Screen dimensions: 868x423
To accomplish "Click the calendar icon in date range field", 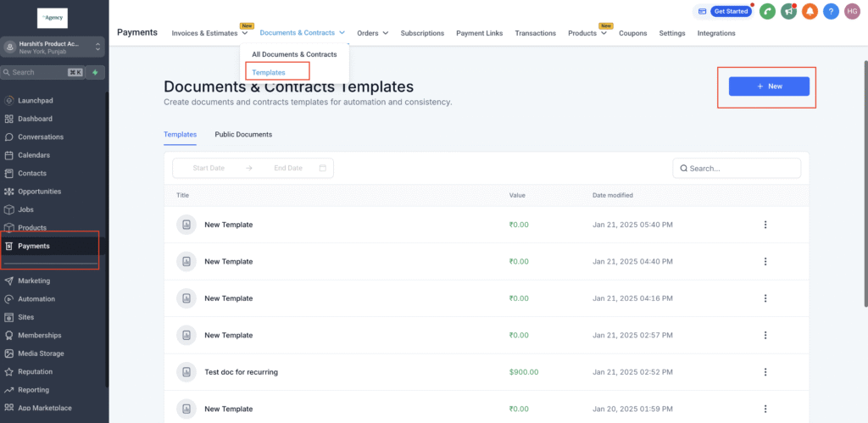I will 323,168.
